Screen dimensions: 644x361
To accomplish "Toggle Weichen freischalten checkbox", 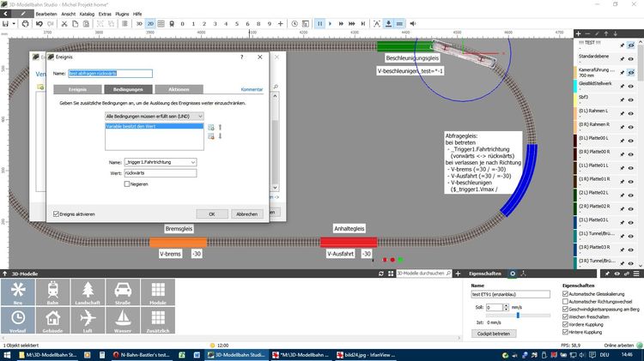I will pos(565,316).
